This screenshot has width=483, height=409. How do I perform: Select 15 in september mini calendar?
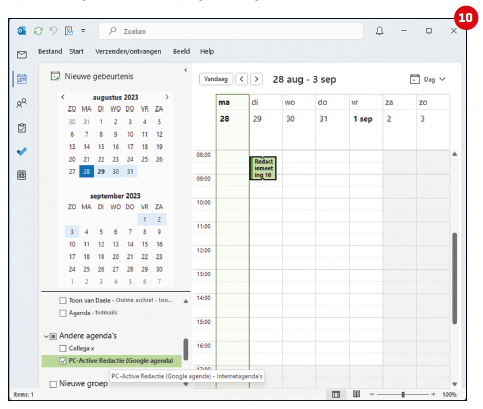click(x=145, y=244)
